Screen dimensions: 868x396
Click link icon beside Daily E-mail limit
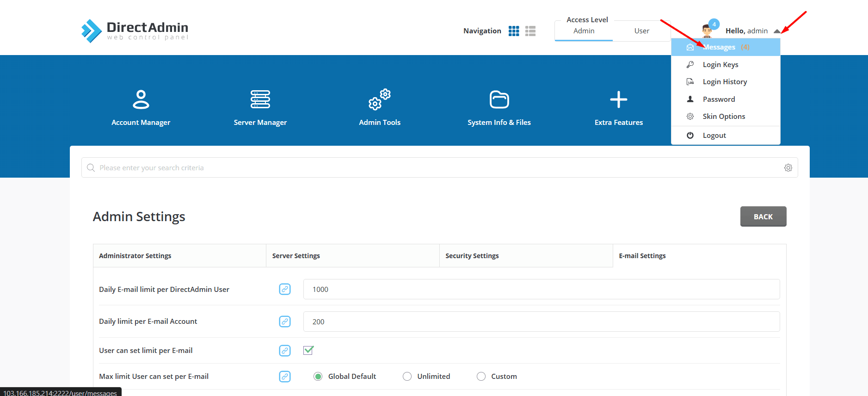(285, 289)
